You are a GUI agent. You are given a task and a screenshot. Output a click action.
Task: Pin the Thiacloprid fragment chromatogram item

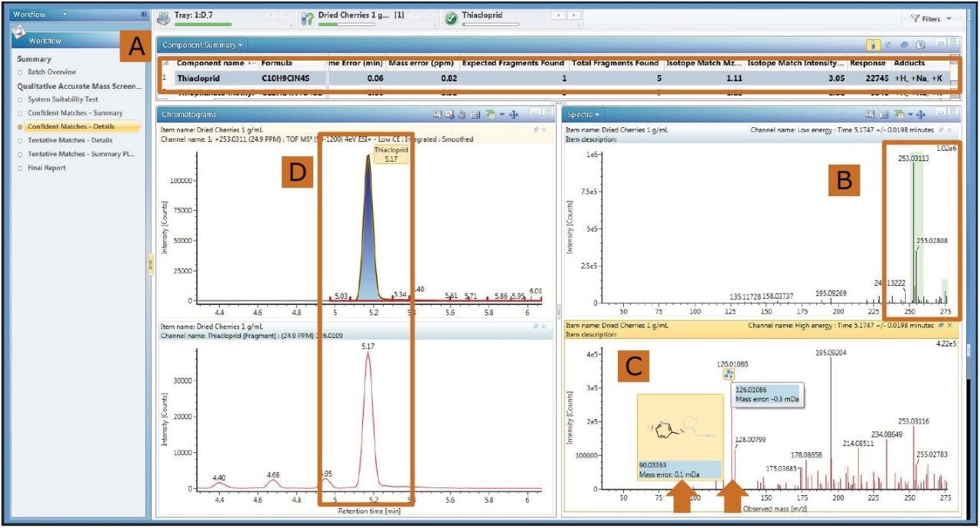(535, 326)
